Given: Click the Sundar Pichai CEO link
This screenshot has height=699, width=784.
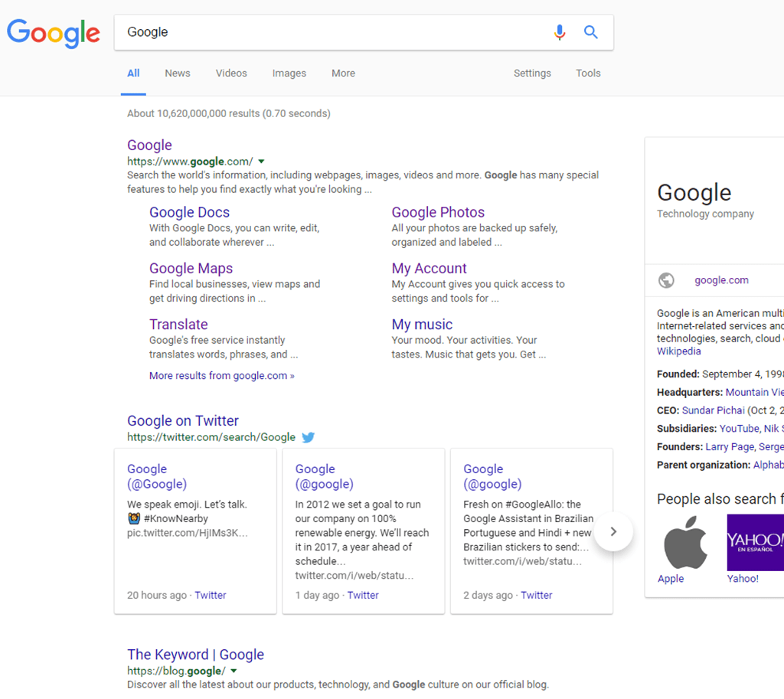Looking at the screenshot, I should coord(713,410).
